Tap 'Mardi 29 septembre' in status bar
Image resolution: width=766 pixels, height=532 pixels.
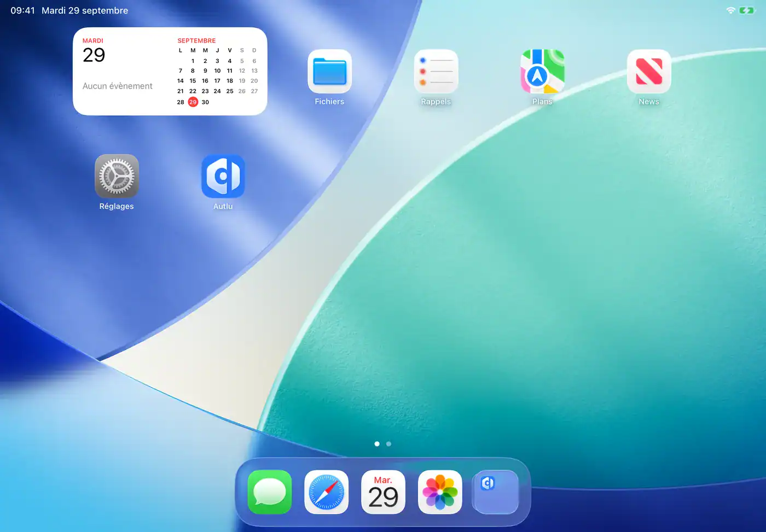pos(85,10)
